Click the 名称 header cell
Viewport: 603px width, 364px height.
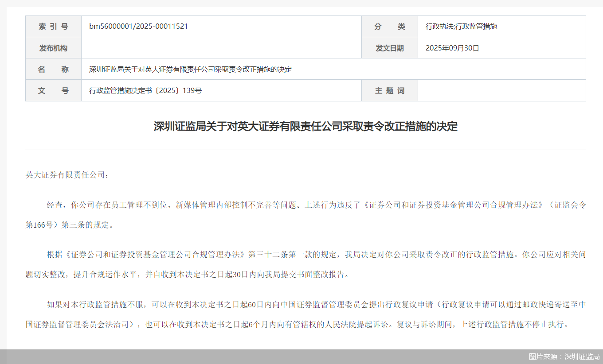53,69
